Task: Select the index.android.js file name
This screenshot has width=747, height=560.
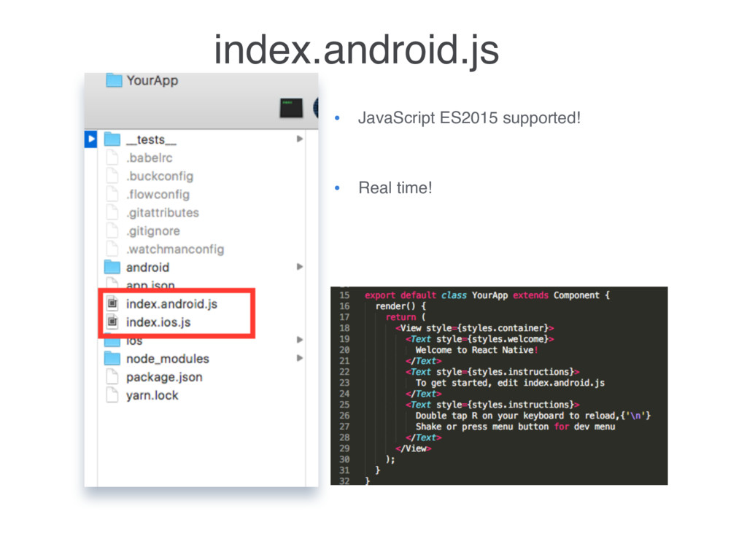Action: point(171,304)
